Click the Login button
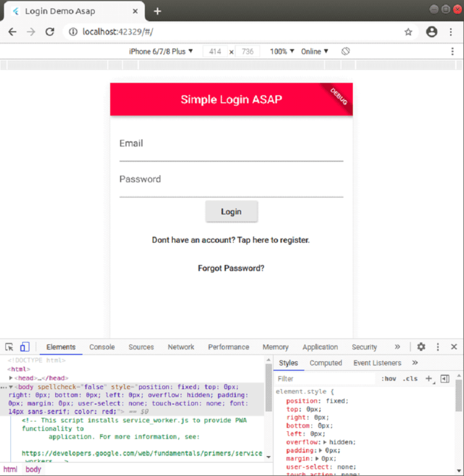 click(231, 211)
